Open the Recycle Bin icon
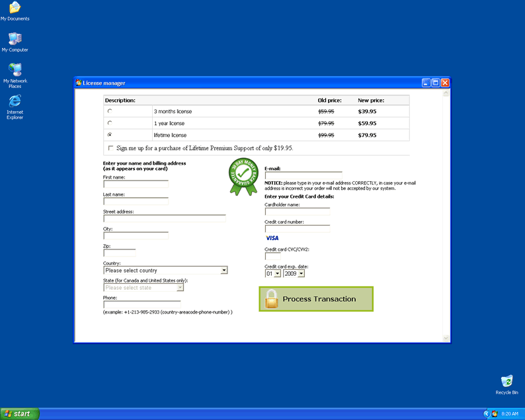Screen dimensions: 525x420 pos(506,382)
